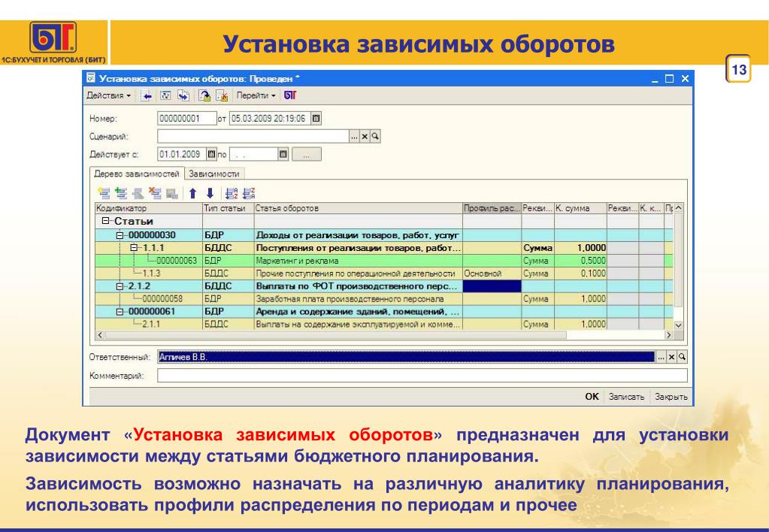
Task: Click the Ответственный field with Агличев В.В.
Action: click(x=406, y=357)
